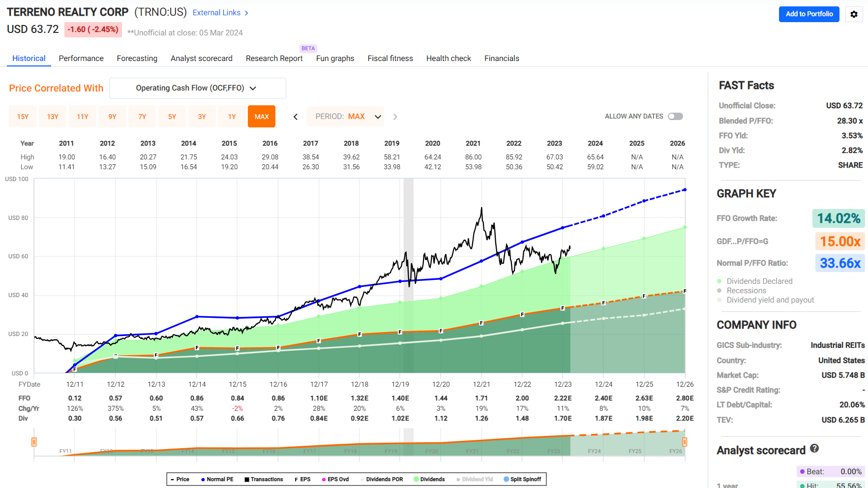The height and width of the screenshot is (488, 868).
Task: Select 11Y time range button
Action: pyautogui.click(x=83, y=117)
